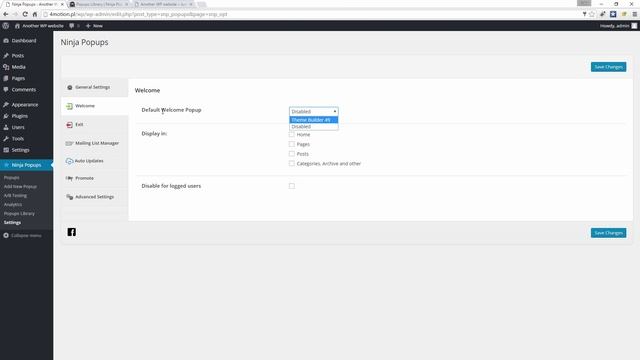Click the Welcome tab arrow icon
Image resolution: width=640 pixels, height=360 pixels.
point(69,106)
